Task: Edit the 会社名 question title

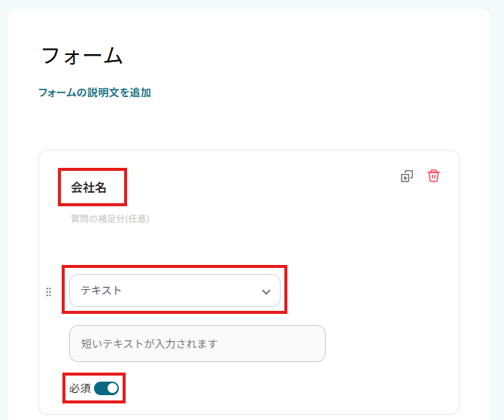Action: (90, 188)
